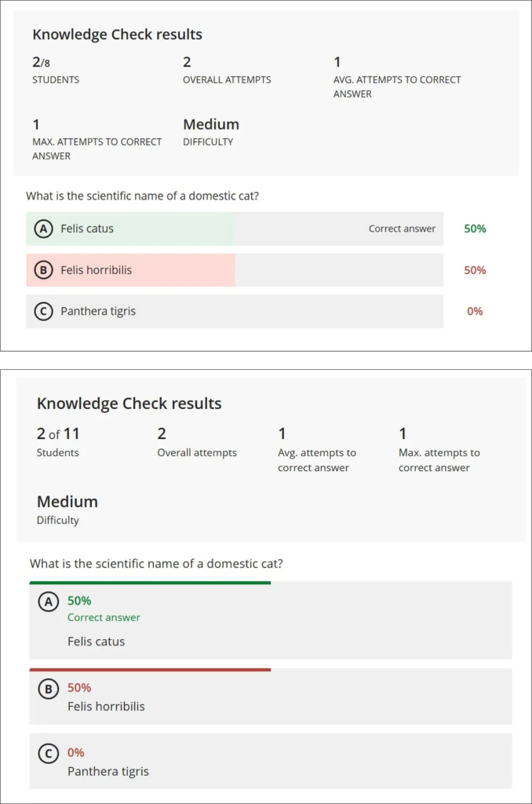Image resolution: width=532 pixels, height=804 pixels.
Task: Click the Medium difficulty value in the bottom panel
Action: click(x=67, y=502)
